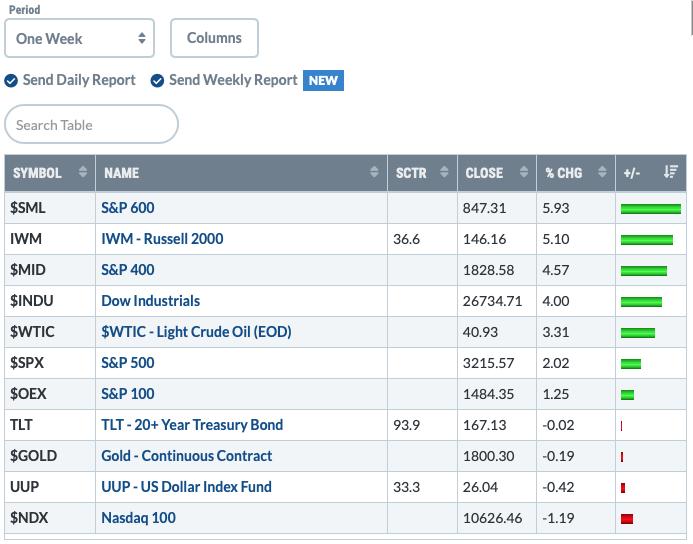Sort by the SCTR column arrows

444,172
